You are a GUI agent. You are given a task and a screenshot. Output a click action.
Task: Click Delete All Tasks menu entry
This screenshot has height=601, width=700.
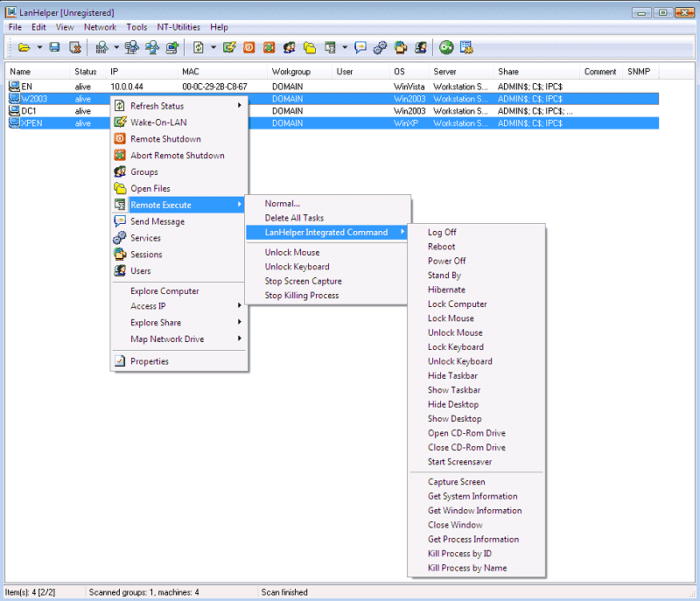(294, 218)
